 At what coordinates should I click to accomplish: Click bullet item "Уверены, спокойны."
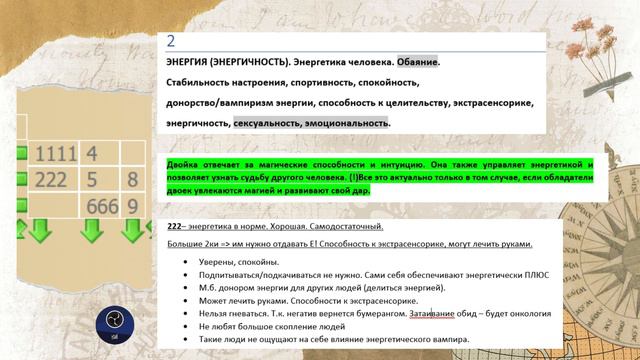pos(239,262)
